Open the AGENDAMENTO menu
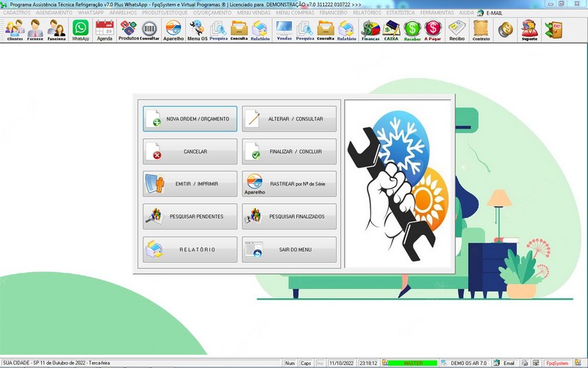Image resolution: width=588 pixels, height=368 pixels. 54,13
